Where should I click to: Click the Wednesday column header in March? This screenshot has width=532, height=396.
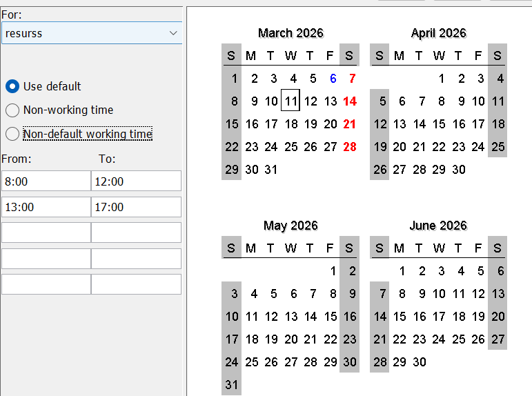tap(290, 55)
